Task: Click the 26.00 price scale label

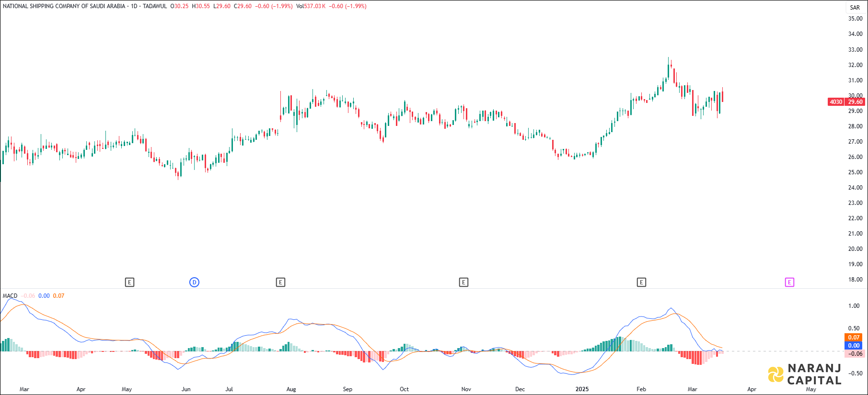Action: tap(855, 157)
